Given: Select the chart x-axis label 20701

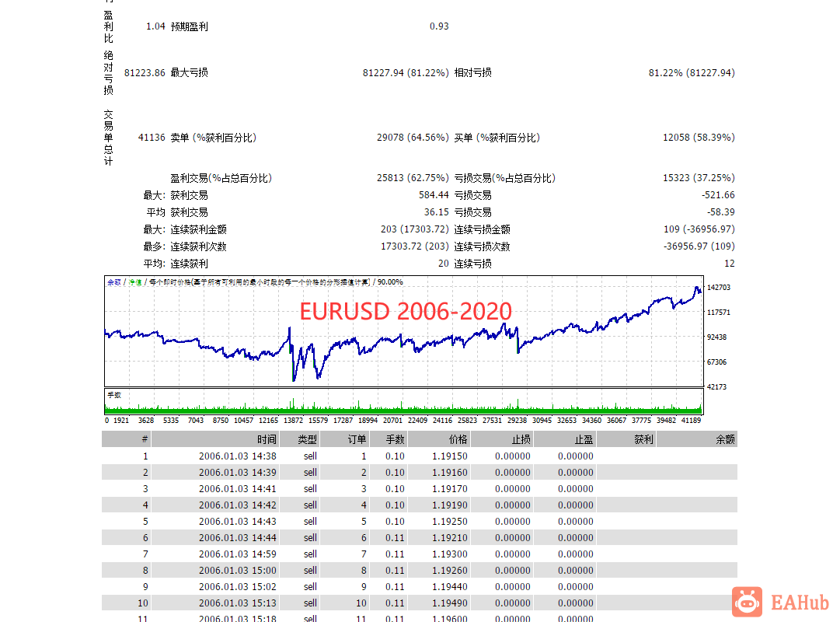Looking at the screenshot, I should [392, 421].
